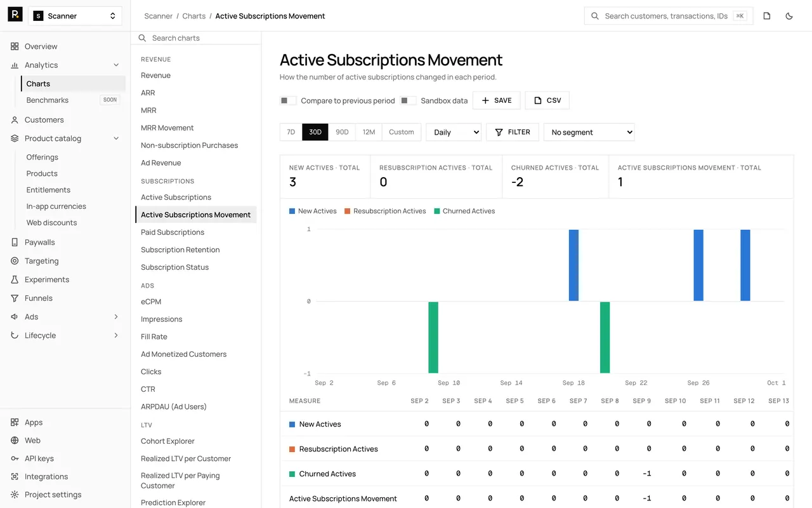Select the 90D date range tab
The image size is (812, 508).
coord(342,132)
